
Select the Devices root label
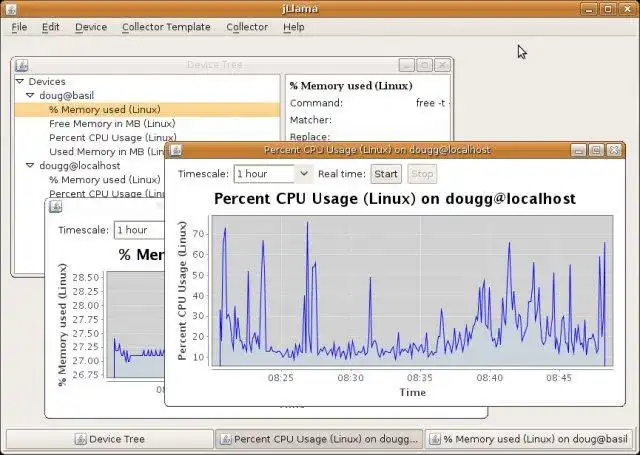point(47,82)
